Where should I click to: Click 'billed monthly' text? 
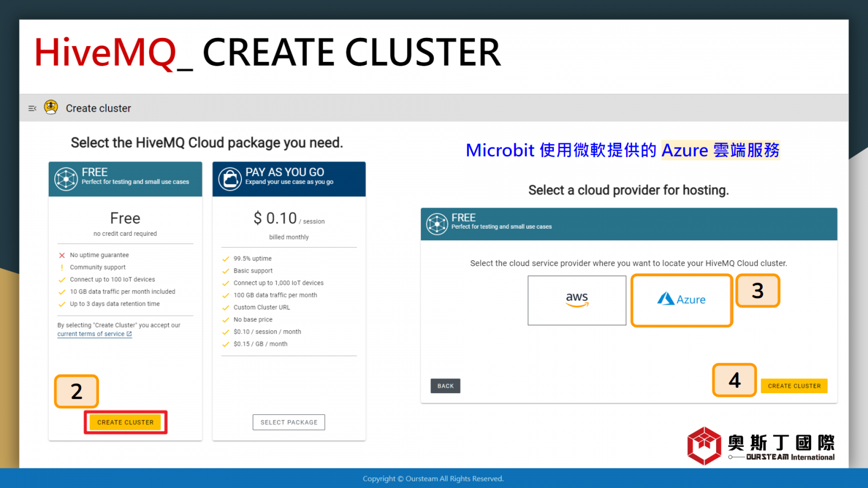[x=289, y=237]
